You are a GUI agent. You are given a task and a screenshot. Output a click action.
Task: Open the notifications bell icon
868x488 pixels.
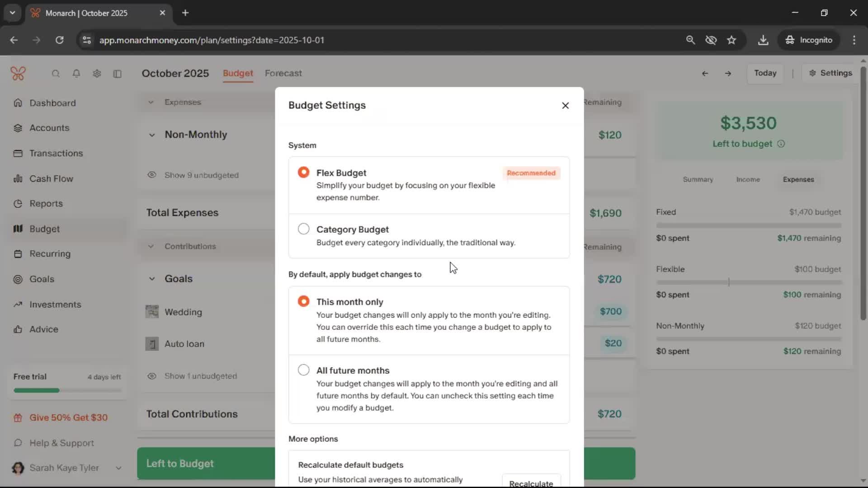point(76,74)
